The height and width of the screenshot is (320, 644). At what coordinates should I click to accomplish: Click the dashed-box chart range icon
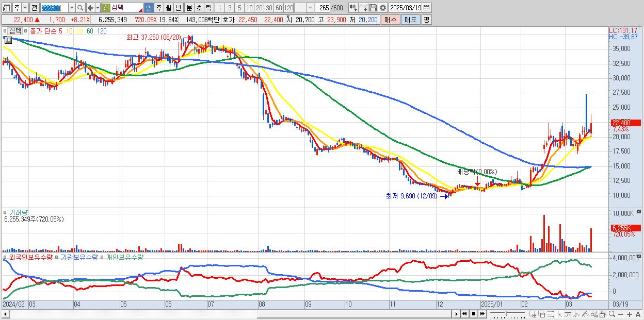(550, 314)
